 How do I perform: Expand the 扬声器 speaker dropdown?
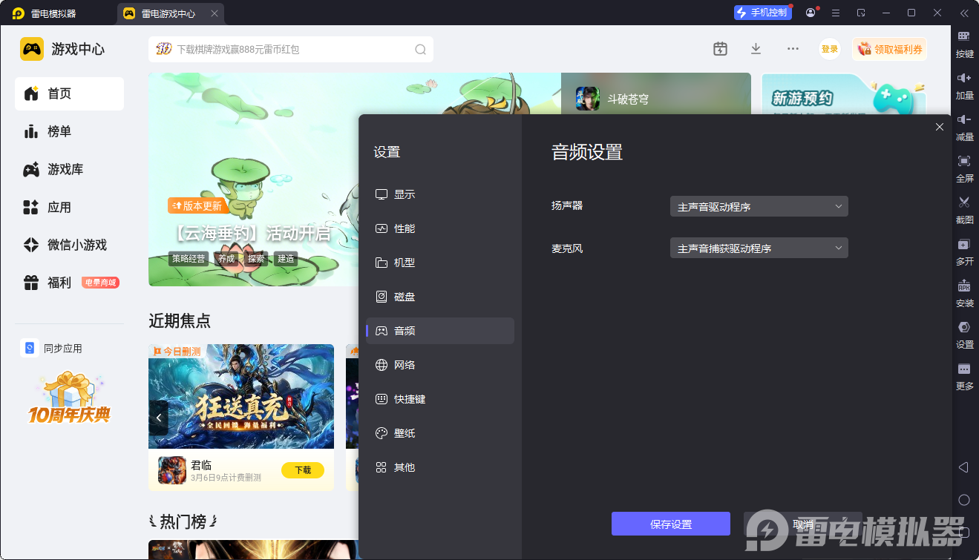pos(759,206)
